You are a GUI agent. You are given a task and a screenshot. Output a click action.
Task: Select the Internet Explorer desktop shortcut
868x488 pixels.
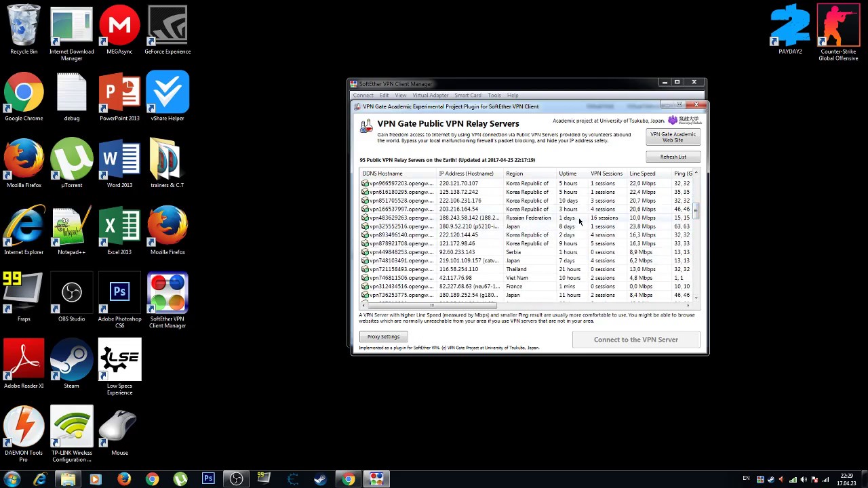pyautogui.click(x=24, y=230)
